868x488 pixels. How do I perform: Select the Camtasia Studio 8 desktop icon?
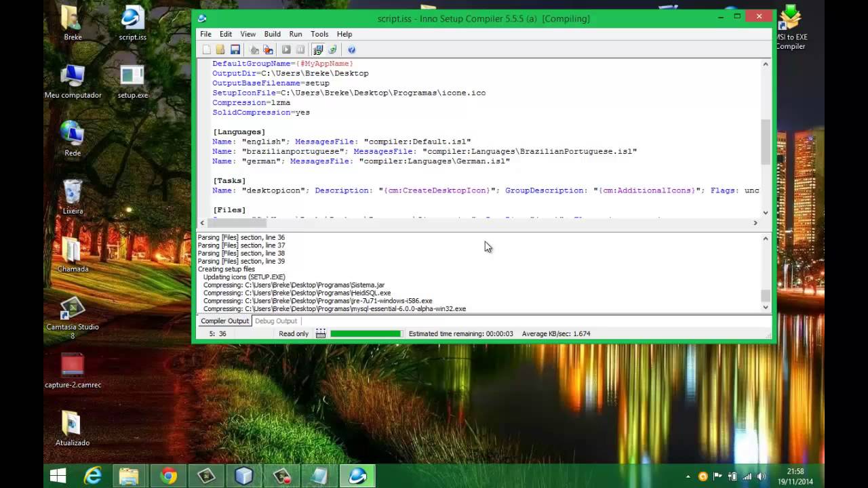[73, 317]
